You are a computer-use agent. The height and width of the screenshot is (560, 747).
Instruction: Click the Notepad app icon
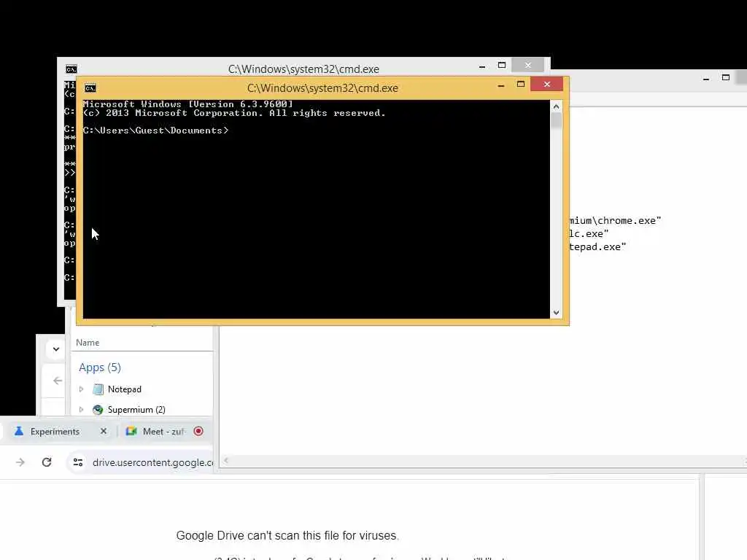(x=98, y=389)
